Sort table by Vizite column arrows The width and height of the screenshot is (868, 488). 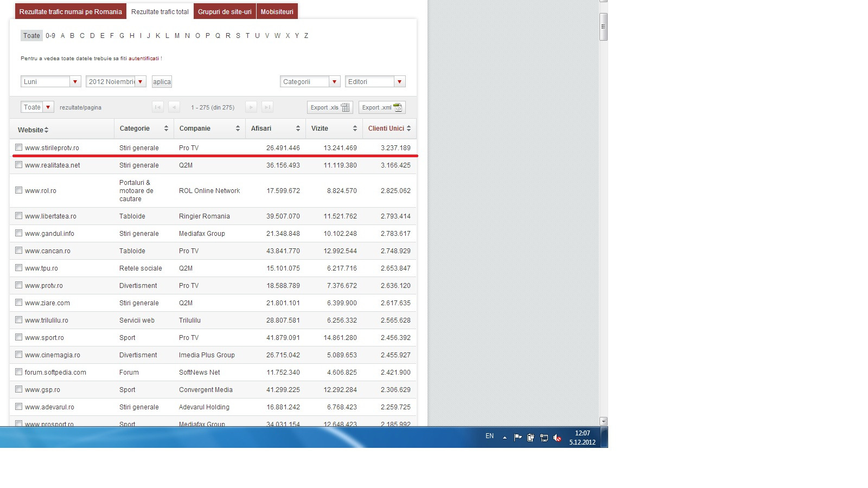[x=355, y=129]
